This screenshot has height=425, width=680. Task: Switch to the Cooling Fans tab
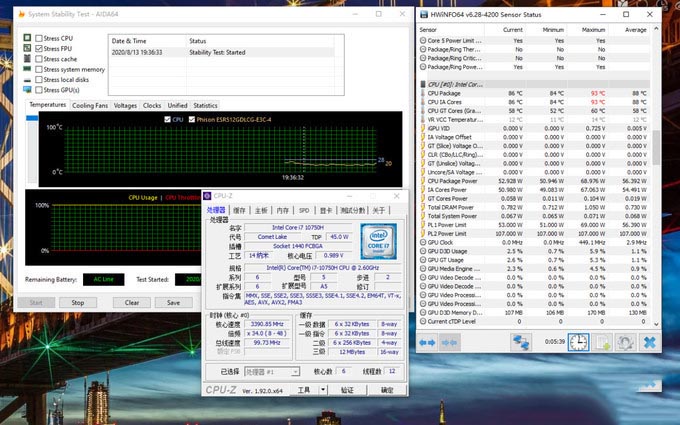coord(90,105)
